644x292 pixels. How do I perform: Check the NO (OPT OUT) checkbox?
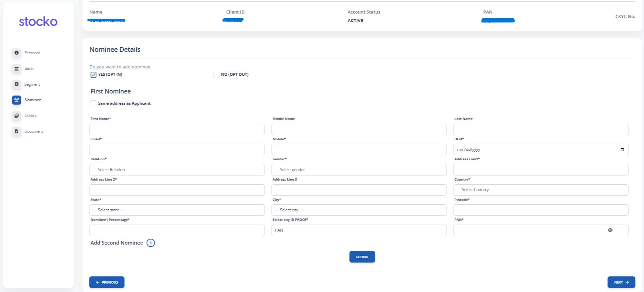pos(216,75)
